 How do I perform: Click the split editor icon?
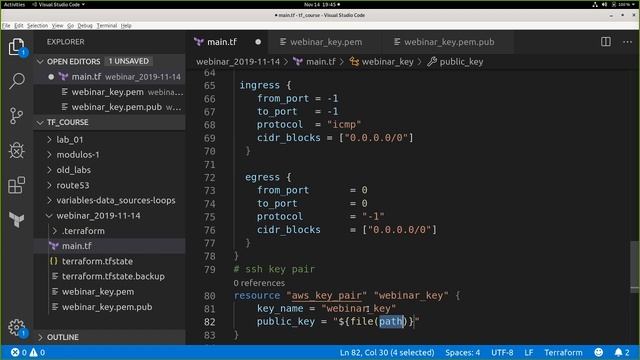click(x=606, y=42)
